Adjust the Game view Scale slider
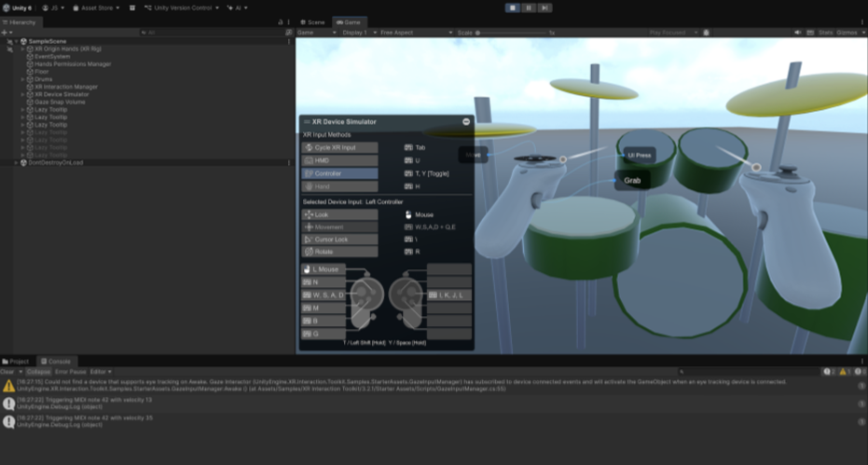 pos(512,33)
